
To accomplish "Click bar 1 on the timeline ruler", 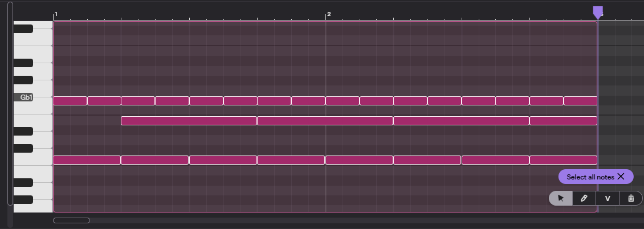I will (56, 14).
